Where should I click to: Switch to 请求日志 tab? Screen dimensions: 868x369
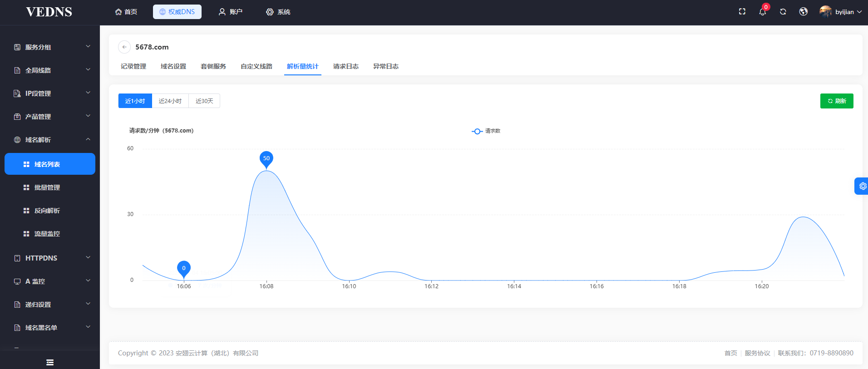coord(346,66)
